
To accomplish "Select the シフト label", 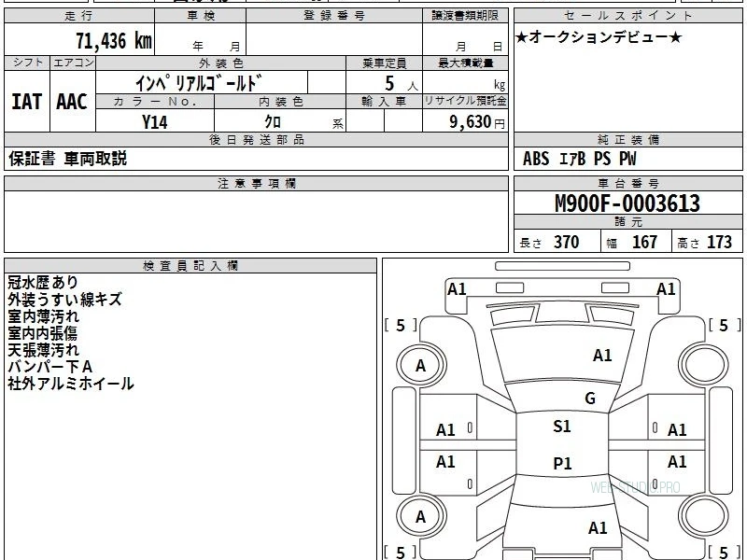I will [27, 63].
